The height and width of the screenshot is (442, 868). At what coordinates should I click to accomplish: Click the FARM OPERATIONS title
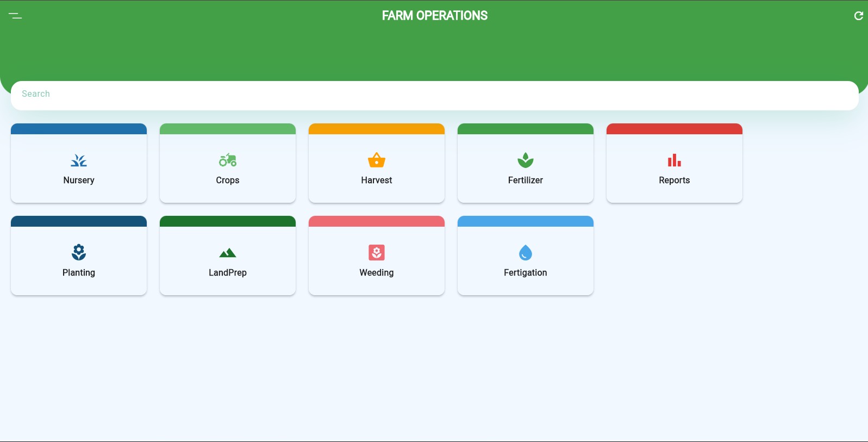pos(435,16)
